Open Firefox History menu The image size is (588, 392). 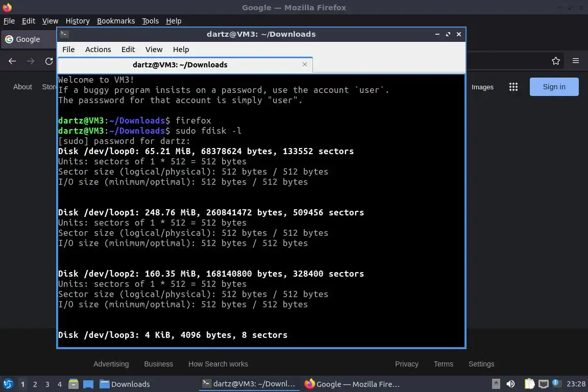point(78,21)
